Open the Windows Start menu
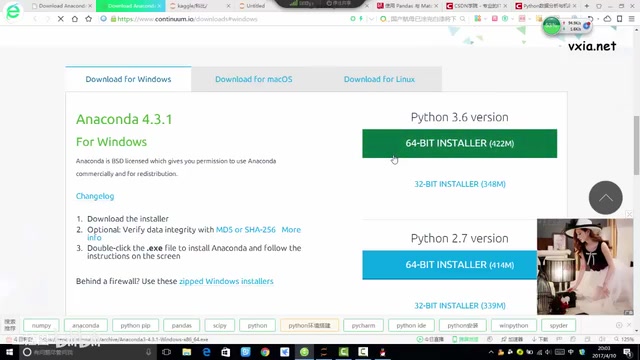 click(x=9, y=352)
